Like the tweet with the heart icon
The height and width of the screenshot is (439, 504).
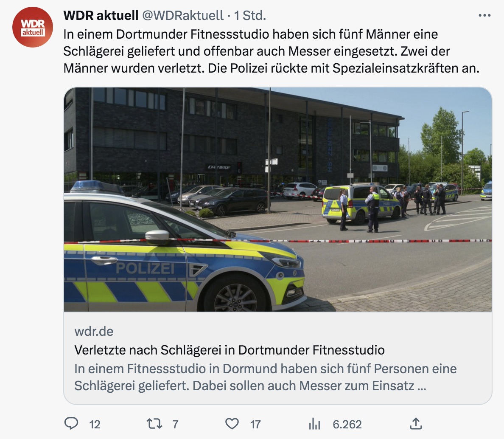pyautogui.click(x=232, y=424)
